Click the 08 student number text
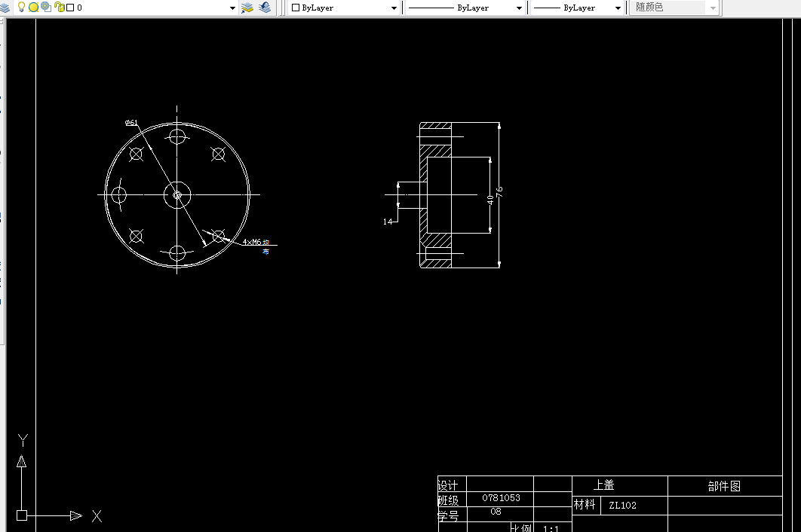 496,511
